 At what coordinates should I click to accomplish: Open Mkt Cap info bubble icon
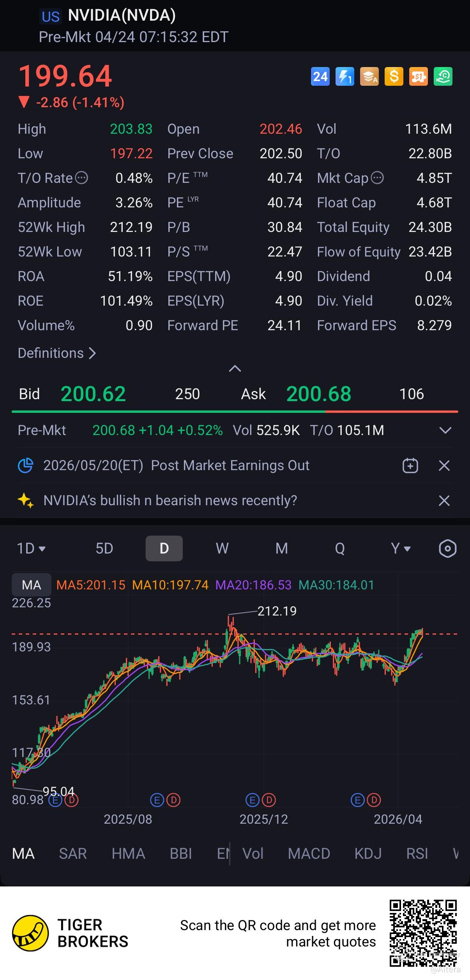click(377, 178)
